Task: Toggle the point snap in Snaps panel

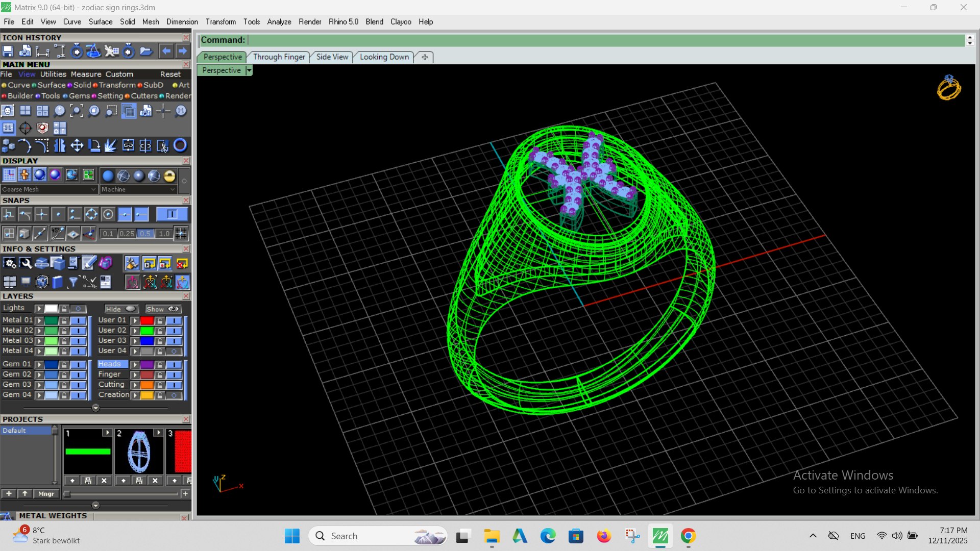Action: coord(58,215)
